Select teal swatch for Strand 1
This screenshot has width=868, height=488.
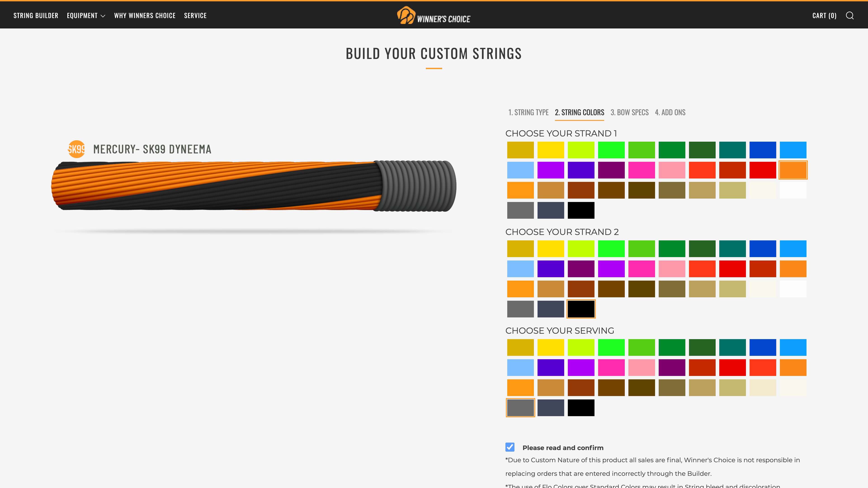tap(732, 150)
